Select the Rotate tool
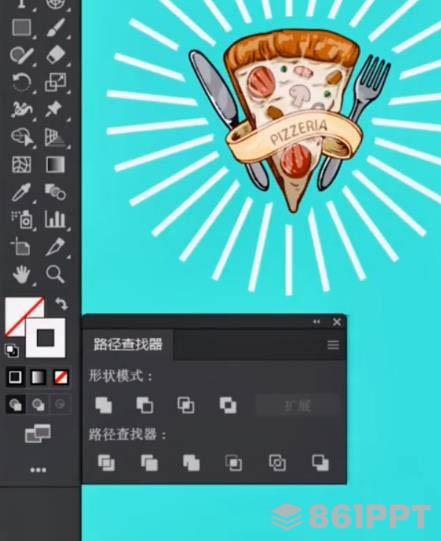 pyautogui.click(x=22, y=82)
